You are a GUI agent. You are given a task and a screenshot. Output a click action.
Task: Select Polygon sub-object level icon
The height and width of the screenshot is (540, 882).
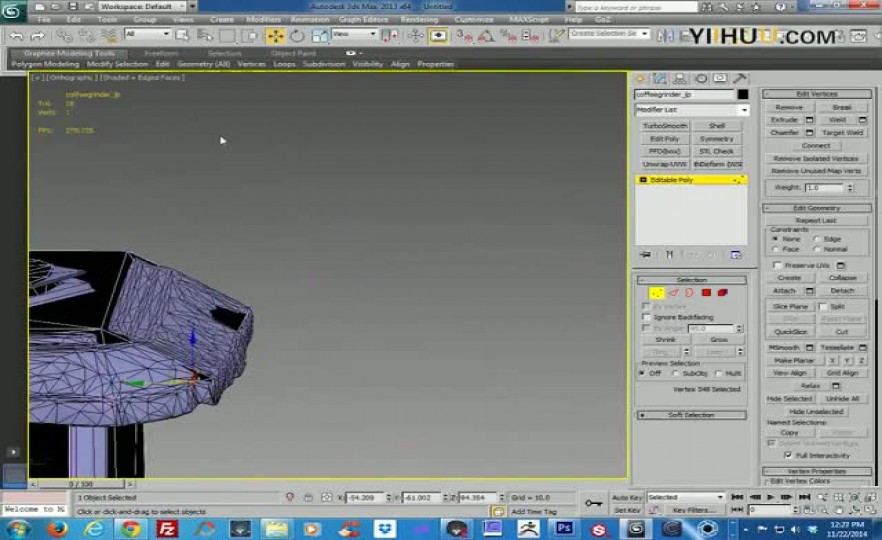(x=706, y=292)
